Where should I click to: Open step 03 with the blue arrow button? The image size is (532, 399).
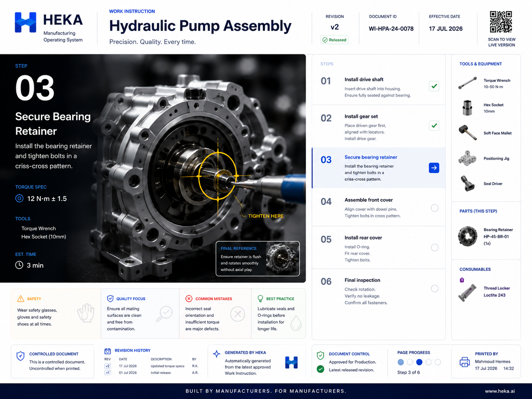pyautogui.click(x=434, y=168)
